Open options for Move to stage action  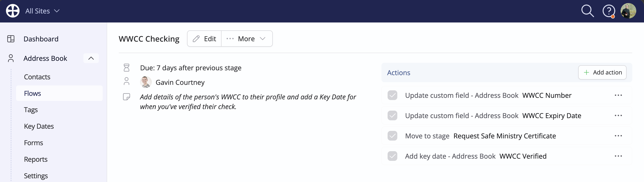(618, 136)
